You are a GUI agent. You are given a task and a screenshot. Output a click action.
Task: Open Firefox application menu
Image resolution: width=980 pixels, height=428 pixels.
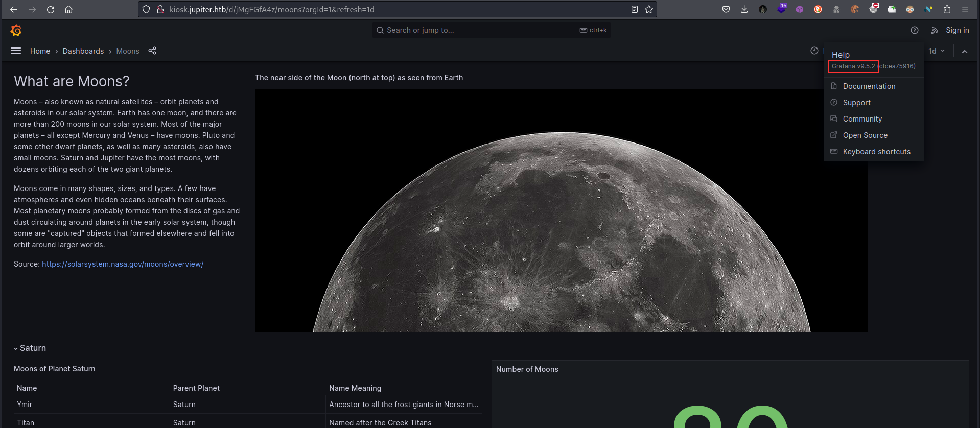coord(965,9)
